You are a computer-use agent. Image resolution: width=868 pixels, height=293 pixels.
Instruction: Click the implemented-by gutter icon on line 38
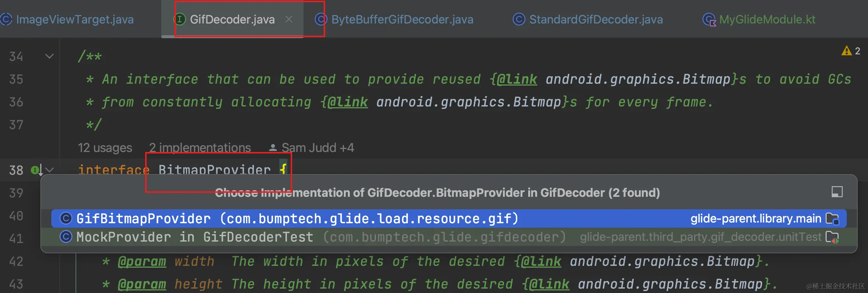[36, 170]
